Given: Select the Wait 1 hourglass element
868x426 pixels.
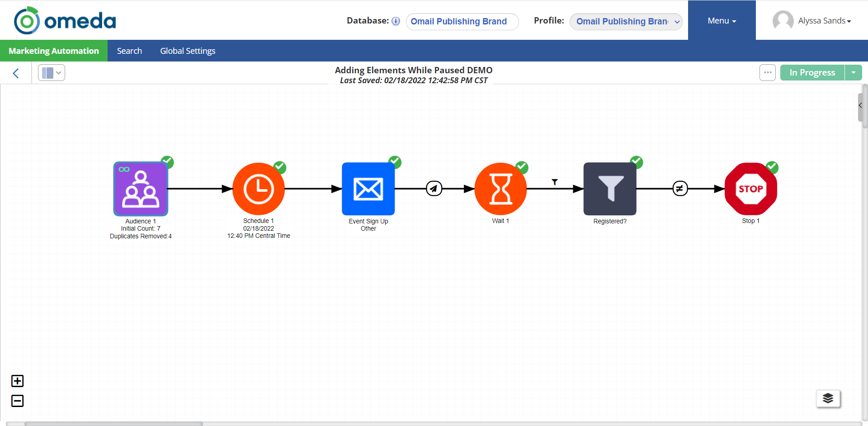Looking at the screenshot, I should pyautogui.click(x=500, y=189).
